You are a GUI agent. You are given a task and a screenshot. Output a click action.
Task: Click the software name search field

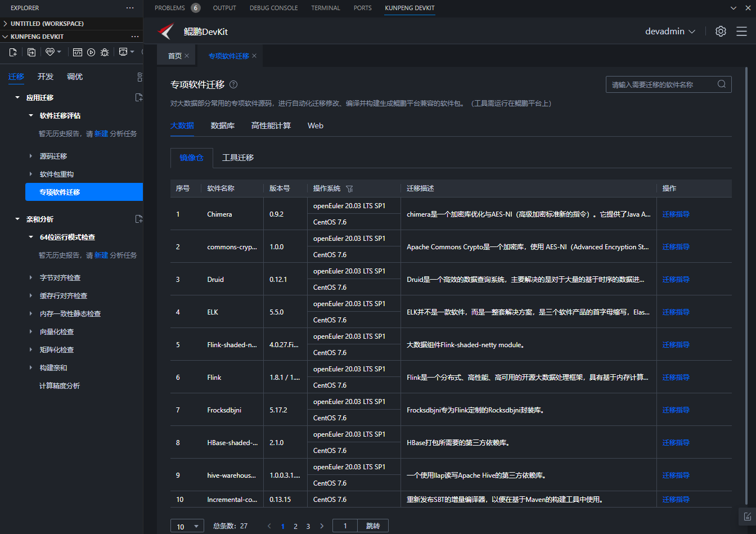tap(668, 84)
